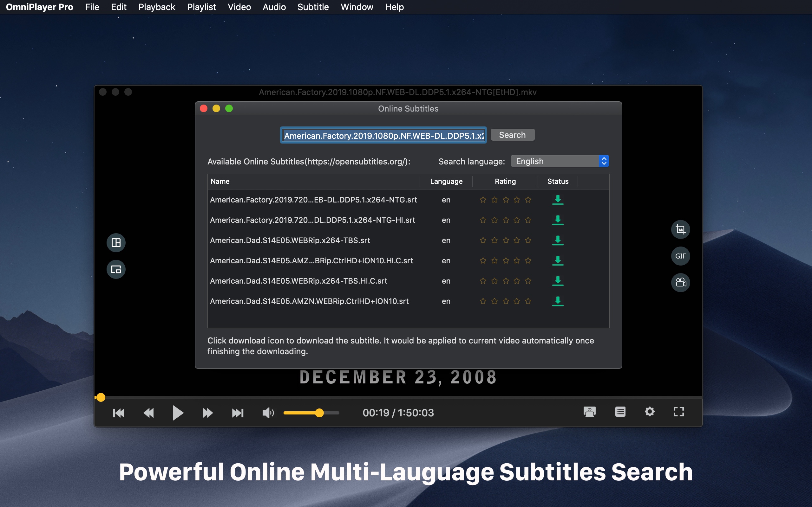The height and width of the screenshot is (507, 812).
Task: Click the GIF creation icon
Action: click(680, 256)
